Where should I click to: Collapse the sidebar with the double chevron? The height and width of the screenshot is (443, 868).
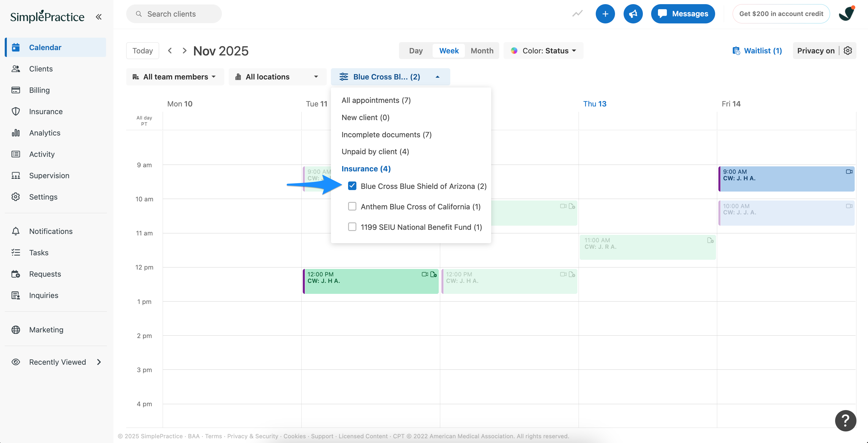point(98,17)
